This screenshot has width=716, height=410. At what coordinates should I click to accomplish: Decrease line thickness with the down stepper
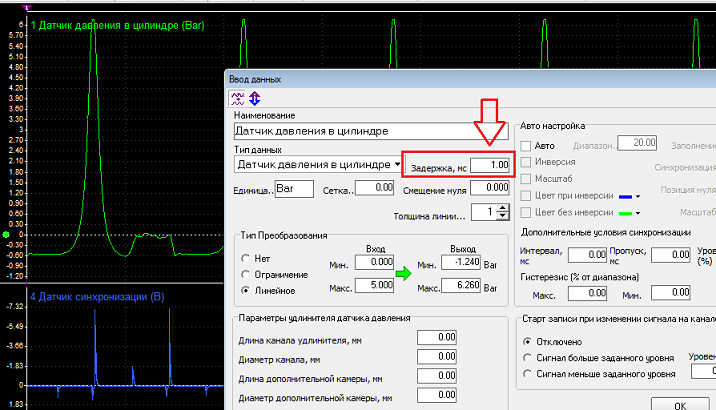coord(503,216)
